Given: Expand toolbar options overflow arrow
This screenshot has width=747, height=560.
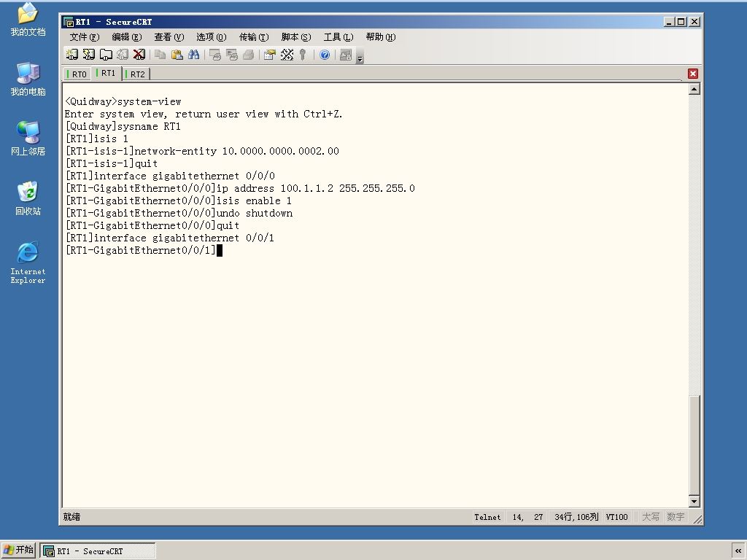Looking at the screenshot, I should point(360,58).
